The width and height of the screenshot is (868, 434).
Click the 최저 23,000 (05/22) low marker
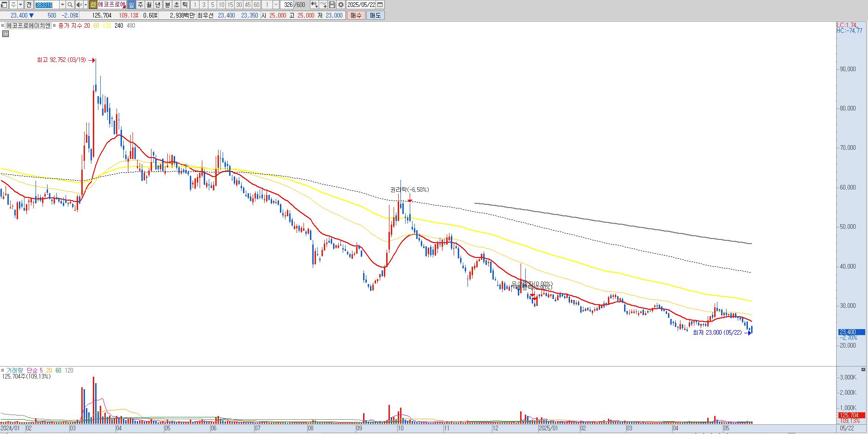click(x=717, y=333)
